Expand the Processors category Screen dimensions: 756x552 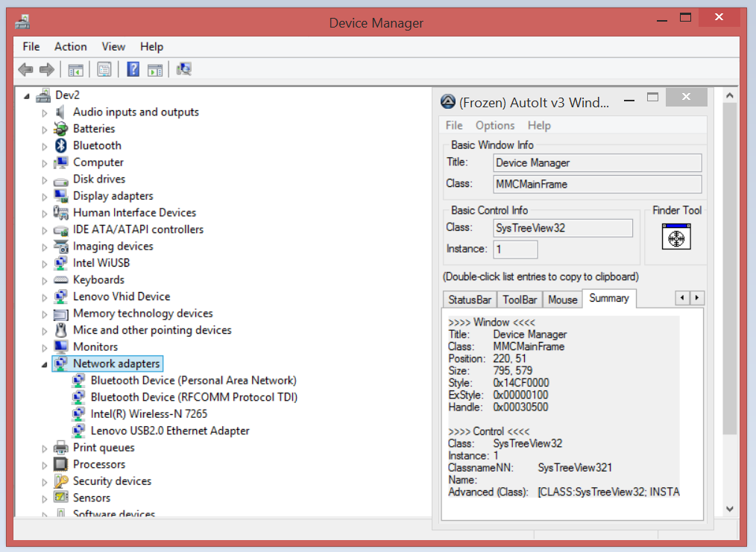point(44,466)
